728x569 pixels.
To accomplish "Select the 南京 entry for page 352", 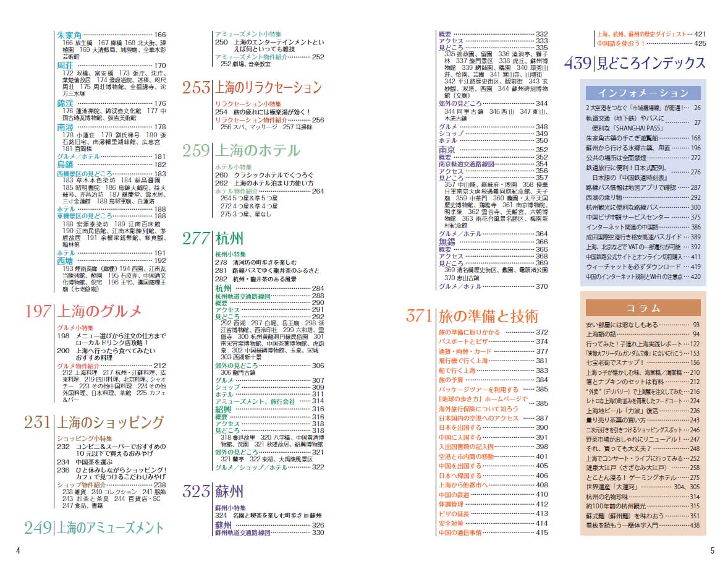I will (447, 150).
